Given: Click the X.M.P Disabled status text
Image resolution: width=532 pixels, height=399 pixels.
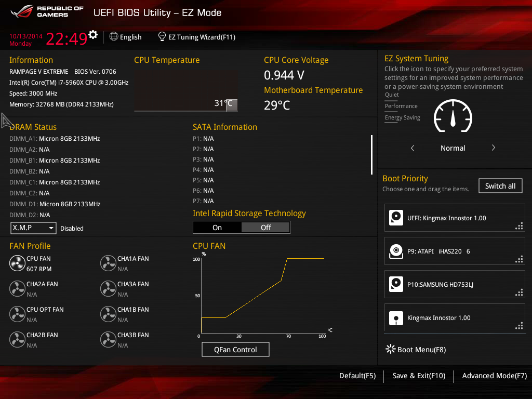Looking at the screenshot, I should pyautogui.click(x=72, y=229).
